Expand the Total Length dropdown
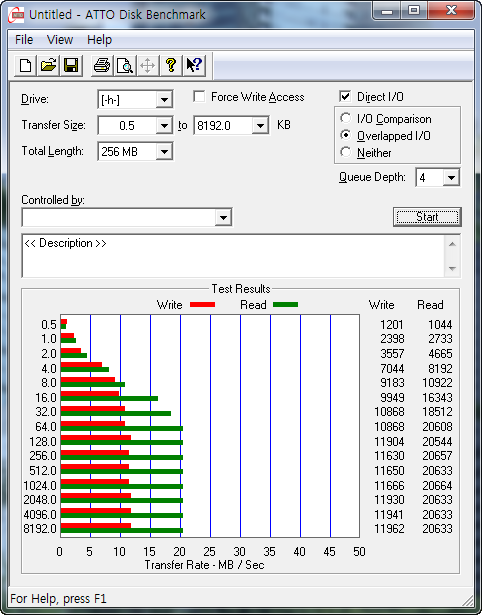Image resolution: width=482 pixels, height=615 pixels. point(164,151)
